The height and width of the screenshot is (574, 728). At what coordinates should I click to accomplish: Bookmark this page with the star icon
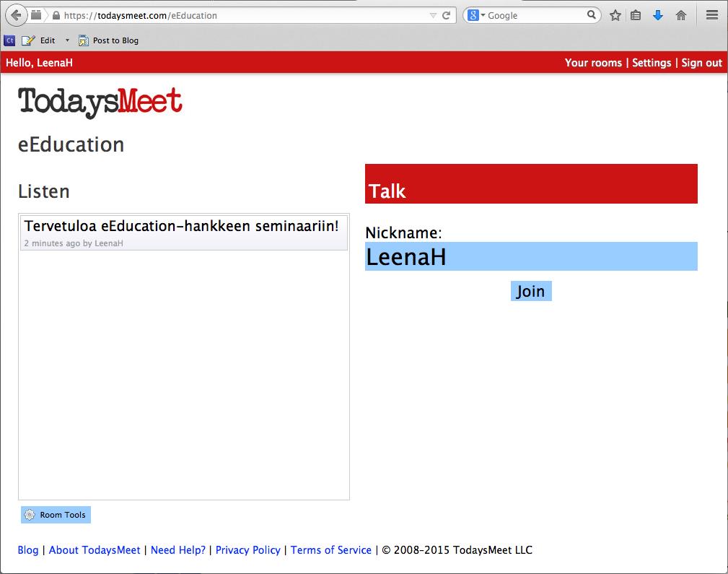615,15
